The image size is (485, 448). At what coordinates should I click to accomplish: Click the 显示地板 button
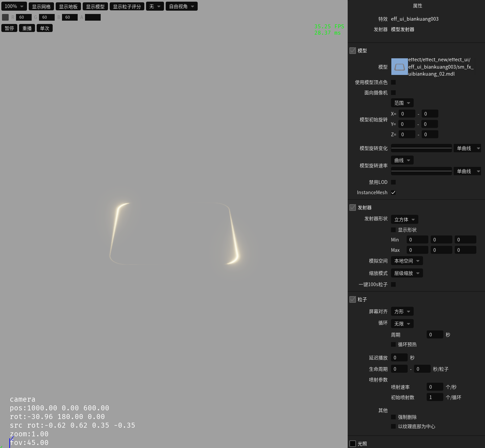click(68, 6)
